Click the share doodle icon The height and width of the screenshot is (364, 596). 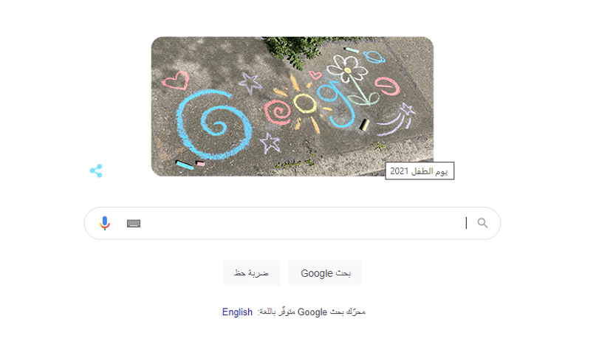(96, 171)
